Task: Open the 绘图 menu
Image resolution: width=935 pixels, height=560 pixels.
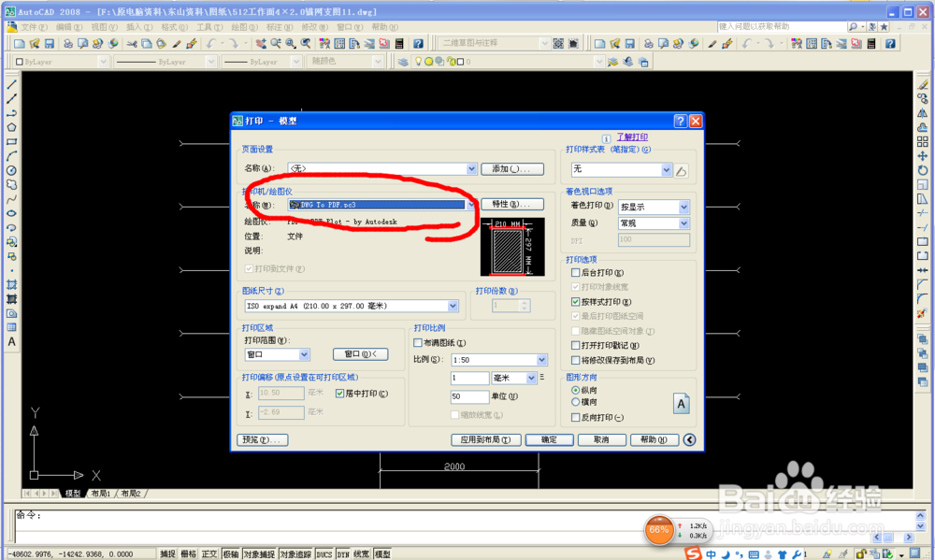Action: [244, 27]
